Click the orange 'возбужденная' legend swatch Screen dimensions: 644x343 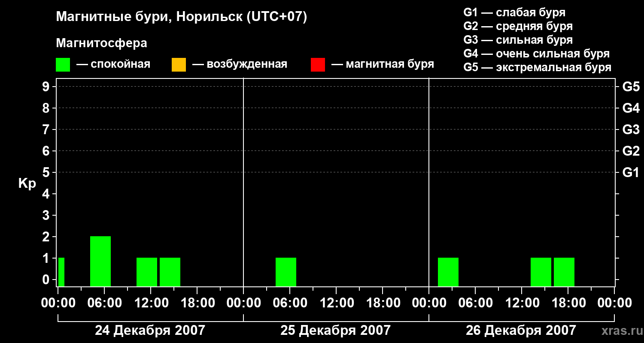click(x=179, y=65)
